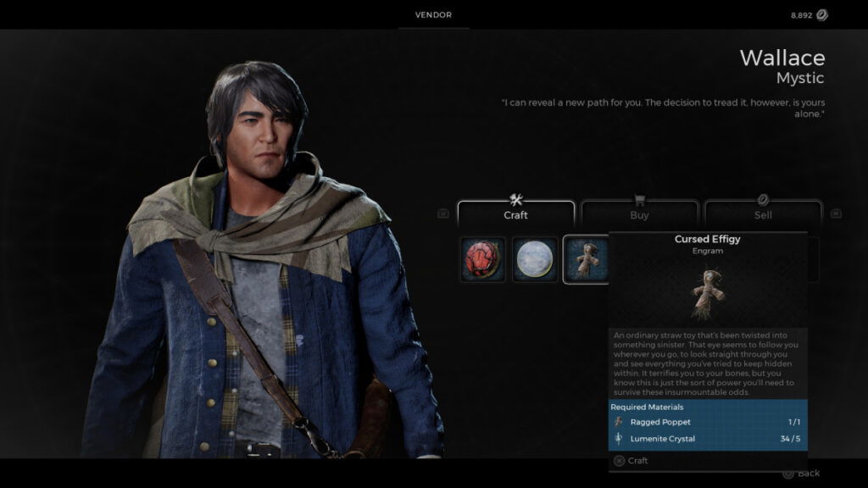Viewport: 868px width, 488px height.
Task: Open the Vendor menu header
Action: coord(433,14)
